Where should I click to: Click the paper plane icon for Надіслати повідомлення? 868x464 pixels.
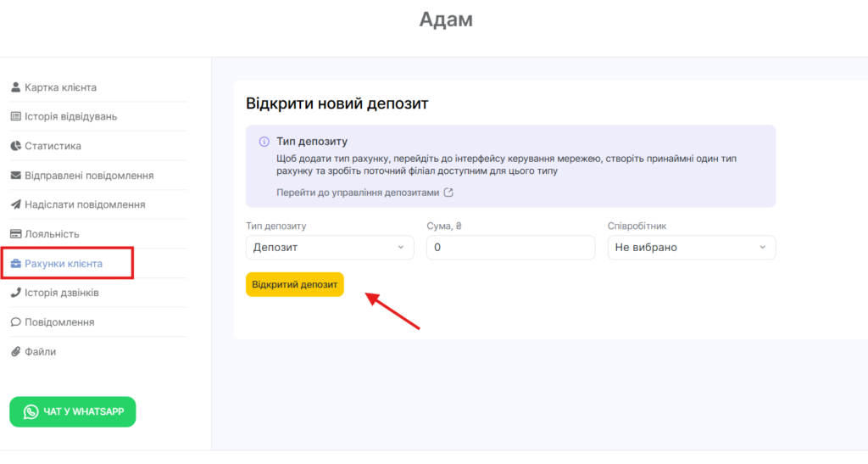coord(15,204)
